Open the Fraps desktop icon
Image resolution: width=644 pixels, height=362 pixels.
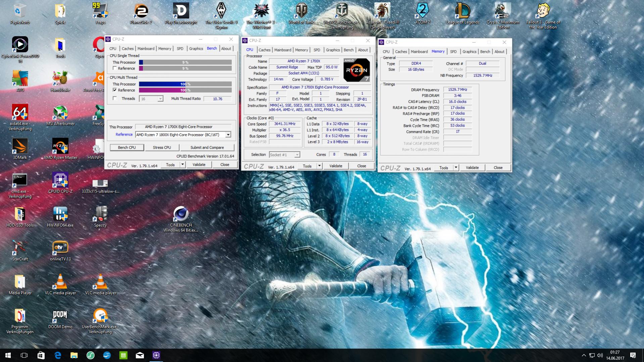(100, 14)
